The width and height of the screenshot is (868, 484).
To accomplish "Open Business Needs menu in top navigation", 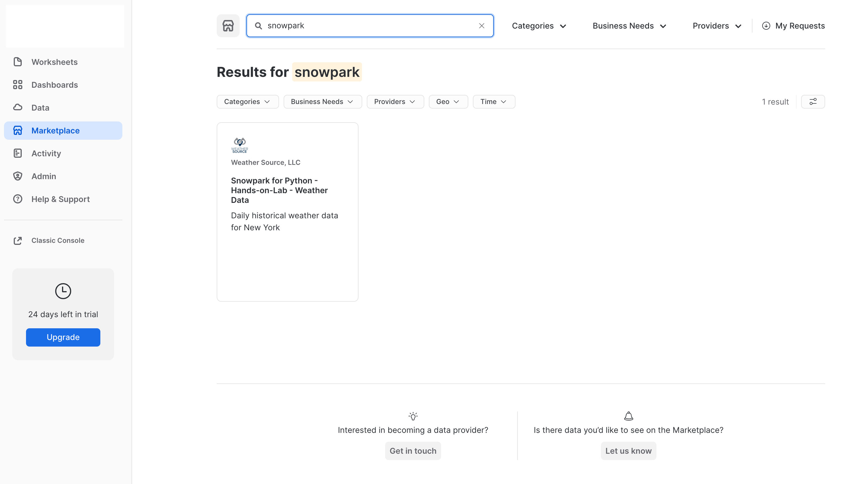I will (x=629, y=26).
